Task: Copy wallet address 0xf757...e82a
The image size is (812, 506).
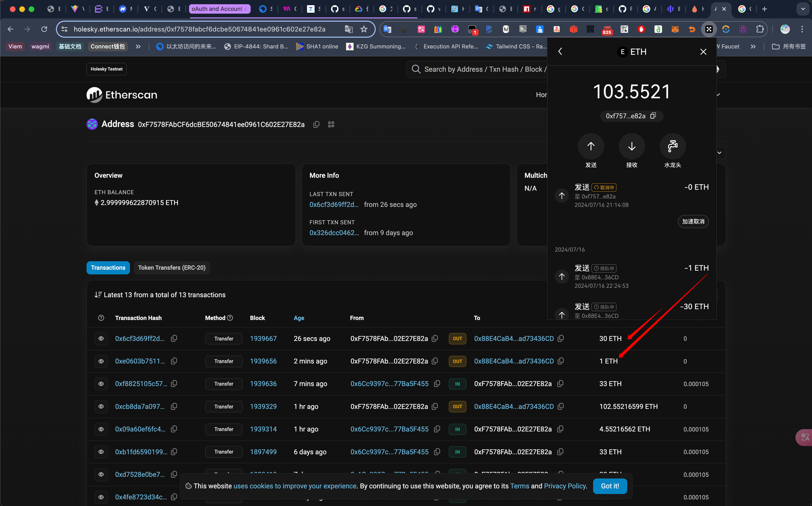Action: tap(653, 116)
